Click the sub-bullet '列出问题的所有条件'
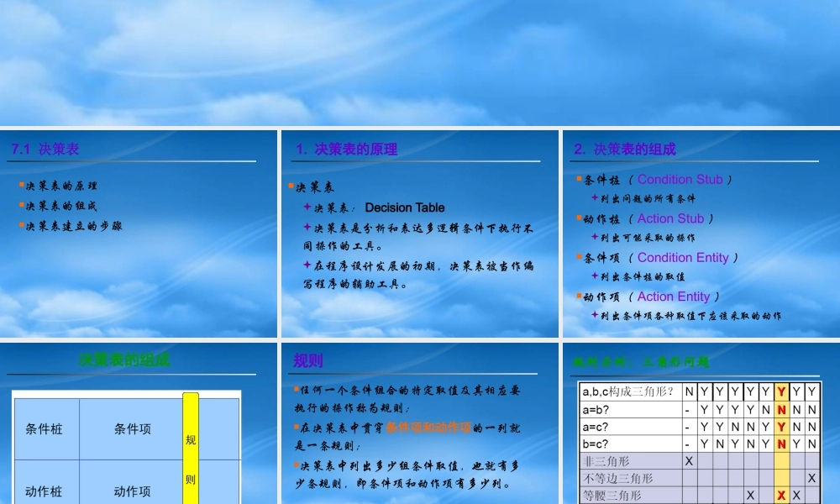This screenshot has width=840, height=504. 648,199
